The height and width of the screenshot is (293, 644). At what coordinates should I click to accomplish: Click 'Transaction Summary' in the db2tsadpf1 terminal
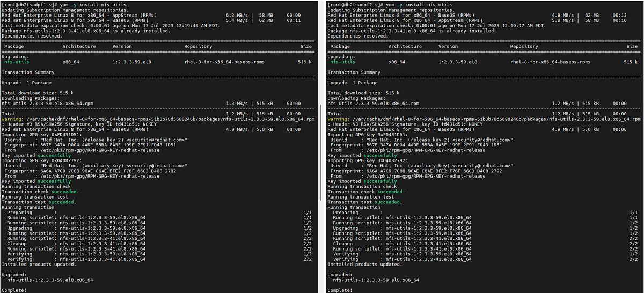pos(28,72)
